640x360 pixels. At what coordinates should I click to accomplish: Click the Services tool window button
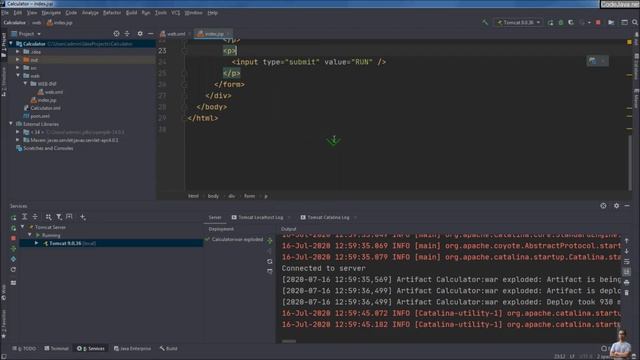click(91, 349)
